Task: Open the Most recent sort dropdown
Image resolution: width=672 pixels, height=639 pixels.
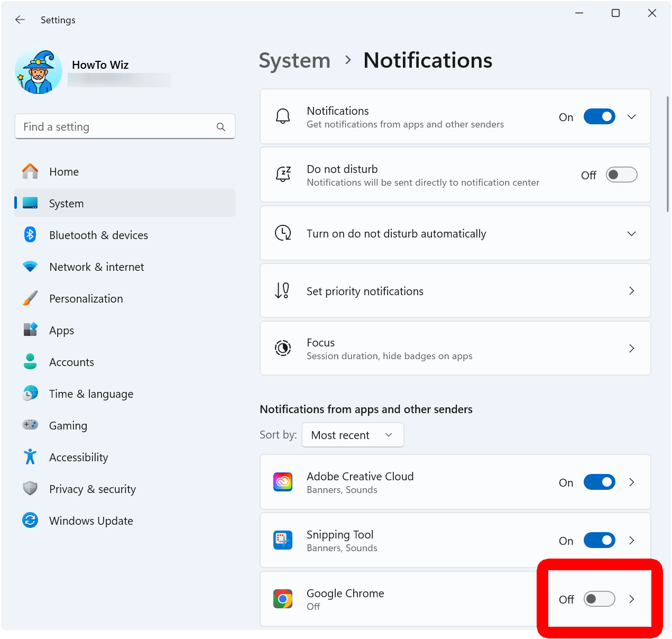Action: click(x=353, y=435)
